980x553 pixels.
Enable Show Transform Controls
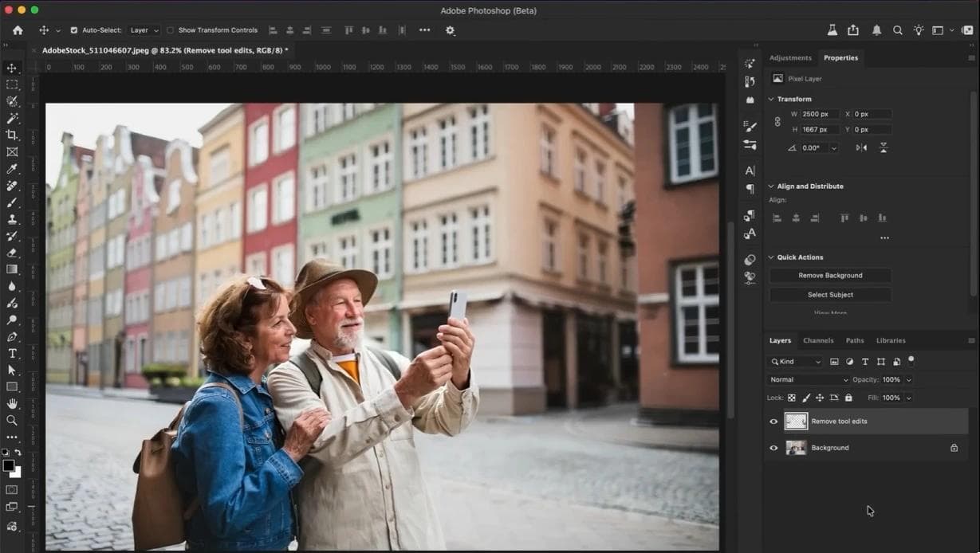coord(171,30)
